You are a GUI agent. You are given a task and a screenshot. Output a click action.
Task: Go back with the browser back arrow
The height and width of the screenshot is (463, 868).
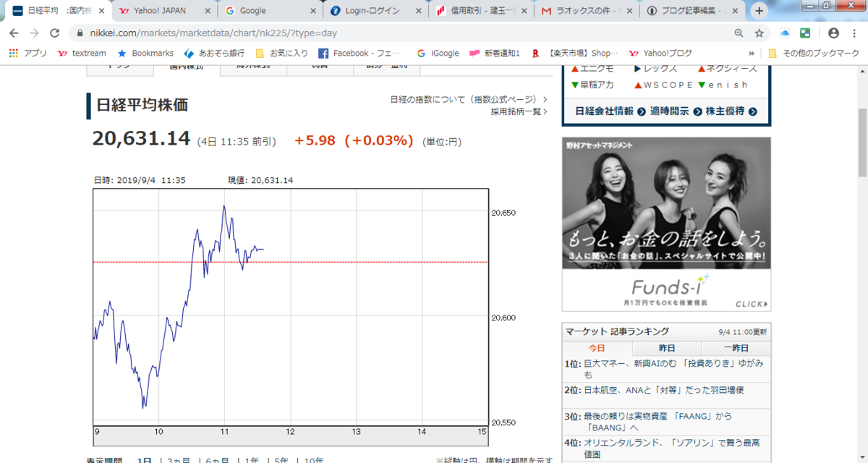click(14, 33)
